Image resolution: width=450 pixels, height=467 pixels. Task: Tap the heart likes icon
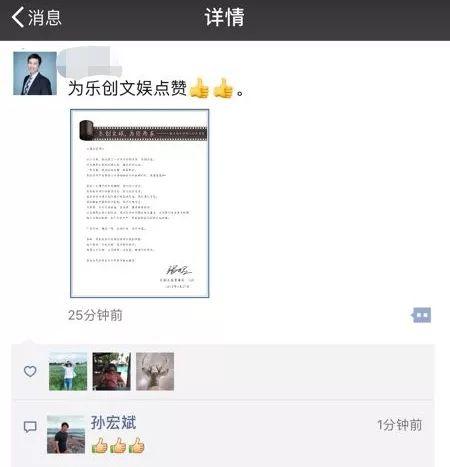tap(30, 371)
